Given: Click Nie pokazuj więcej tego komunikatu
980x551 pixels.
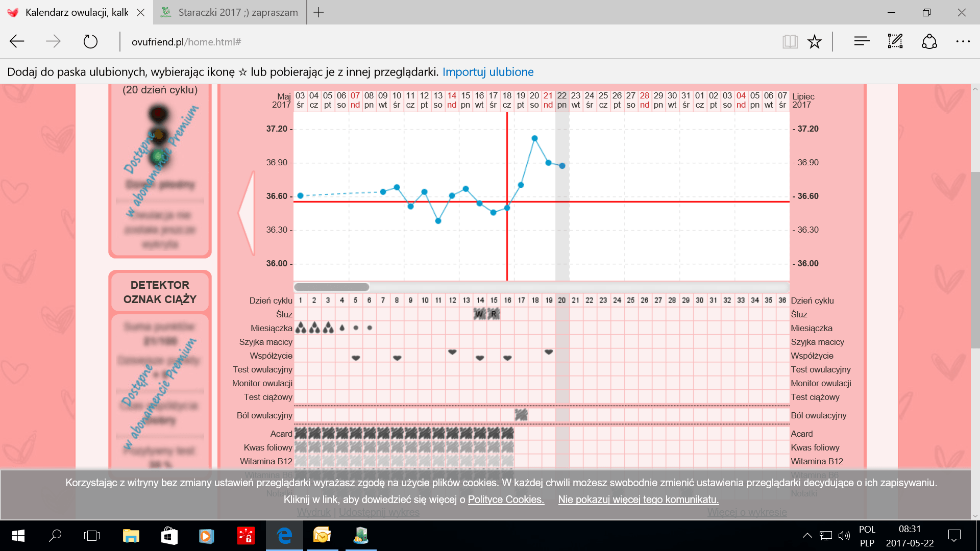Looking at the screenshot, I should coord(639,499).
